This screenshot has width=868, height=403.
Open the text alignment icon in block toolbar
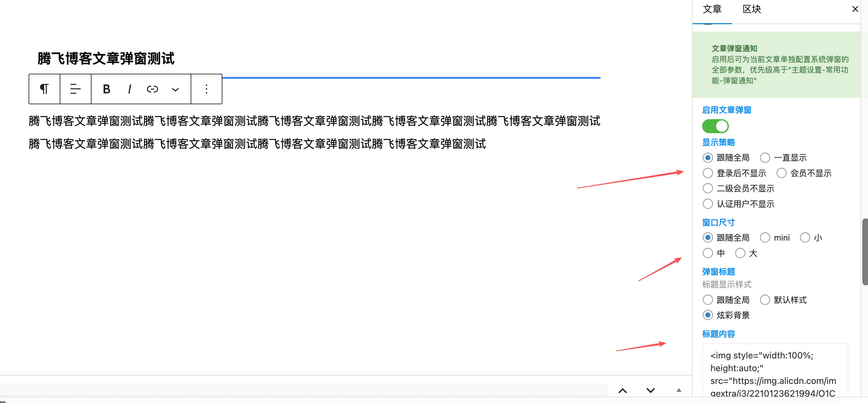coord(75,89)
